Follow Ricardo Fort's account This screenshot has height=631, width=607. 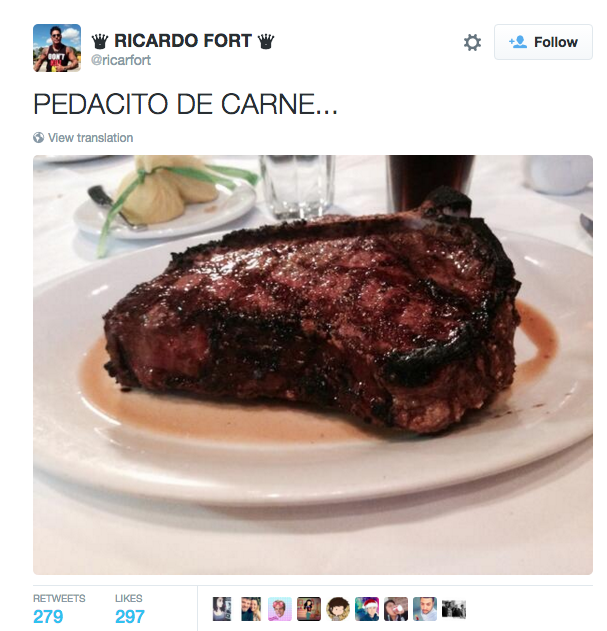click(x=543, y=42)
